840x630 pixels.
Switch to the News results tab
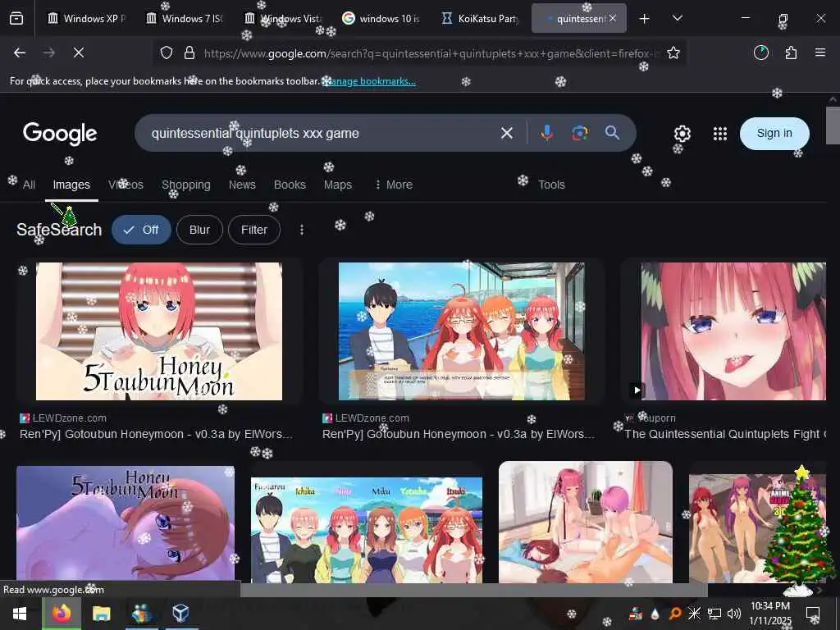[242, 185]
